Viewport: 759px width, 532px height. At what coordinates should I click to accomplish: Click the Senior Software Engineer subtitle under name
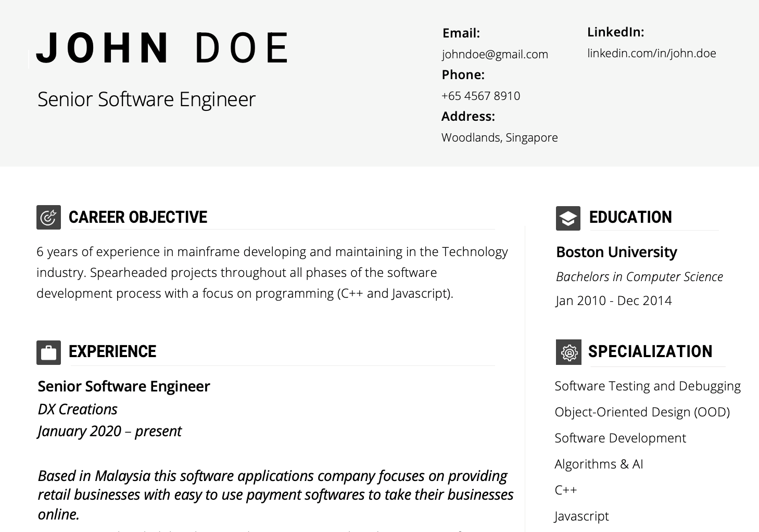[x=146, y=99]
